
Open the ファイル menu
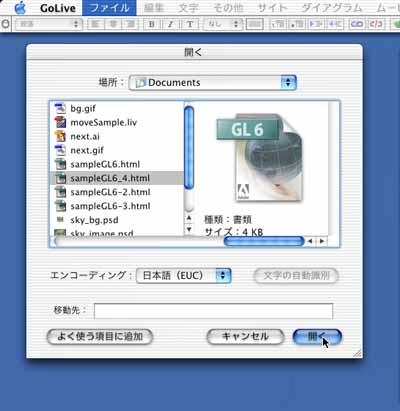point(109,8)
